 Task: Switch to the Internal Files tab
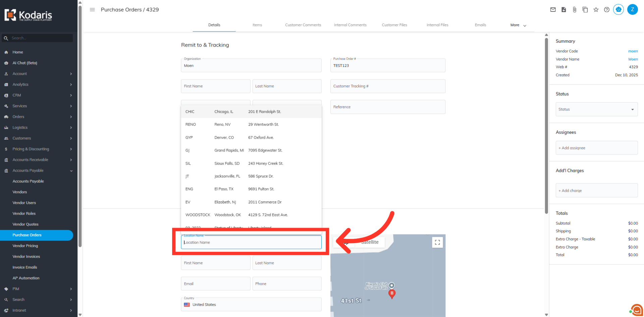click(437, 25)
